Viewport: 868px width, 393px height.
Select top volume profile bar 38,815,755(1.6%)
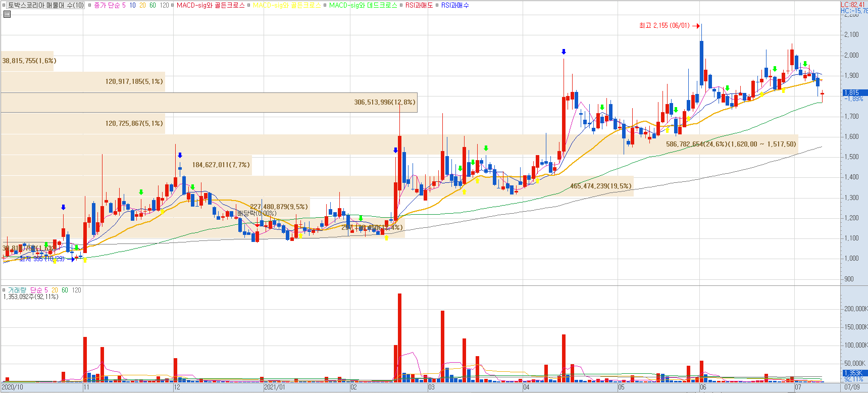[26, 61]
